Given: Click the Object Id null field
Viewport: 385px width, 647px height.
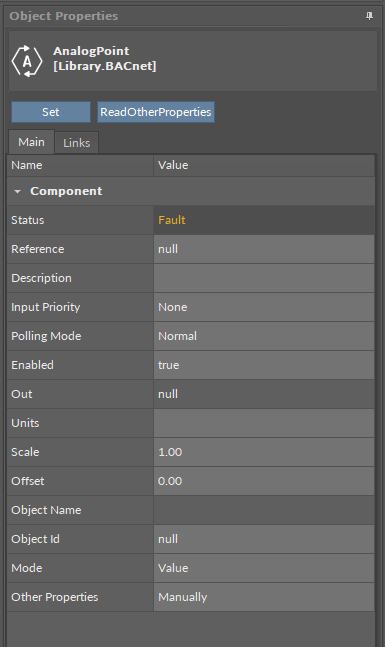Looking at the screenshot, I should [264, 539].
